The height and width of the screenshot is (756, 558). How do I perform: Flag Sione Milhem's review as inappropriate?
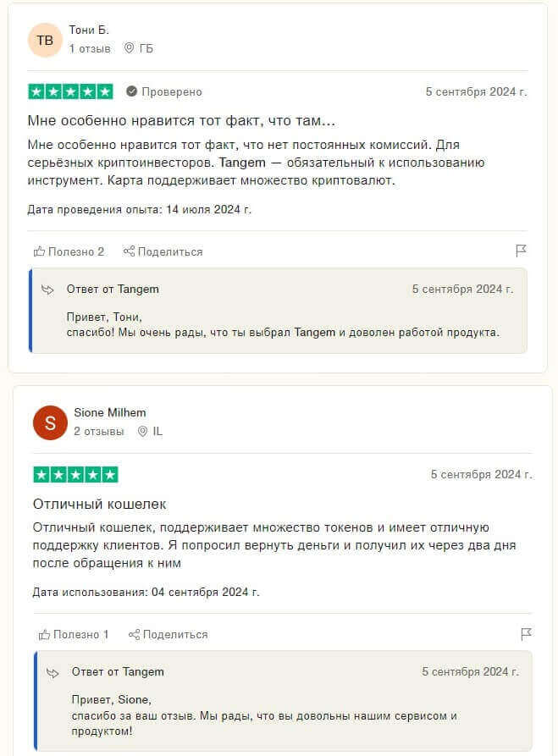point(527,633)
